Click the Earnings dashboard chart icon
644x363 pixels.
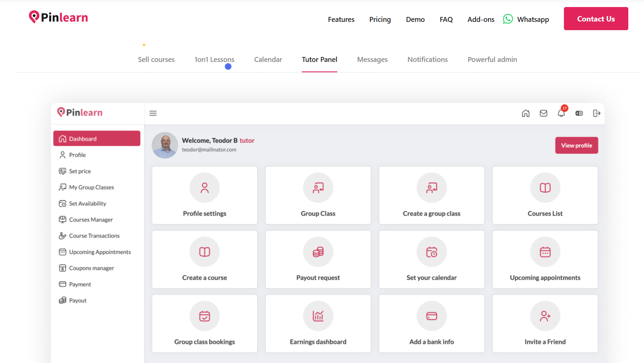pyautogui.click(x=318, y=316)
